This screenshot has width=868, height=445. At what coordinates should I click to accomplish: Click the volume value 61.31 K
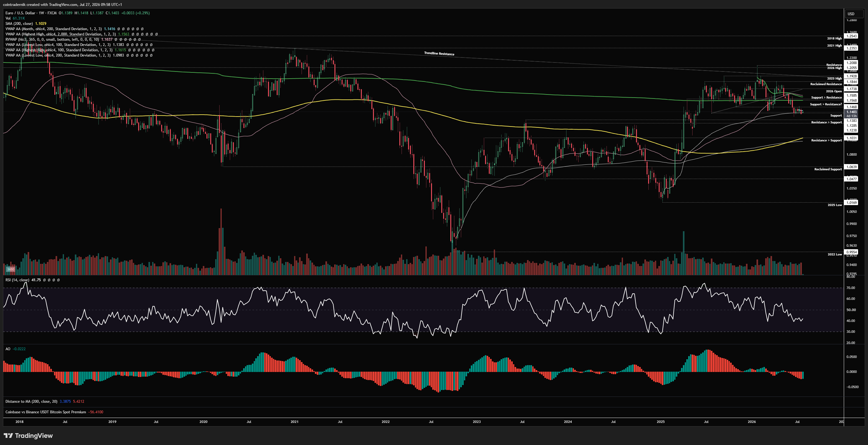point(19,18)
